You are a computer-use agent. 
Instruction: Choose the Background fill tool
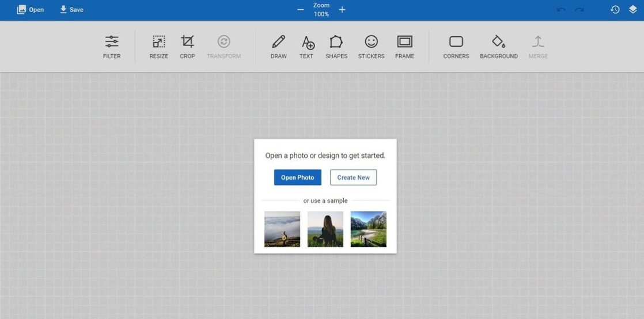coord(499,47)
